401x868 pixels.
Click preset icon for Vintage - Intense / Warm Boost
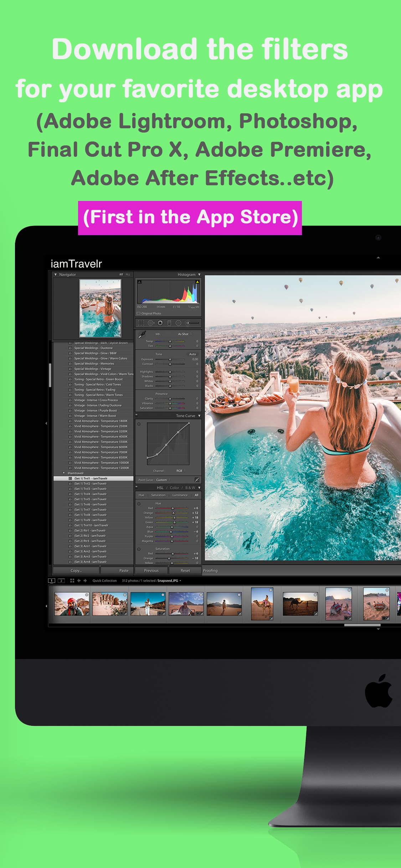tap(70, 416)
